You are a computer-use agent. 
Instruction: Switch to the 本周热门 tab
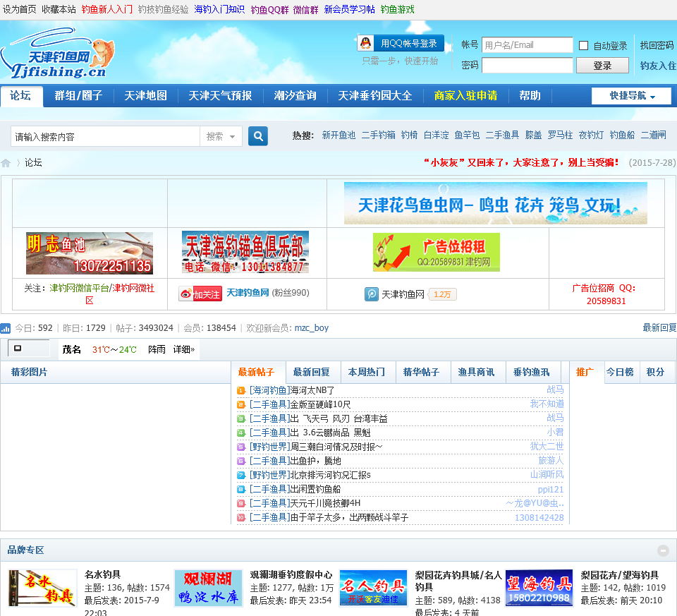[x=367, y=372]
